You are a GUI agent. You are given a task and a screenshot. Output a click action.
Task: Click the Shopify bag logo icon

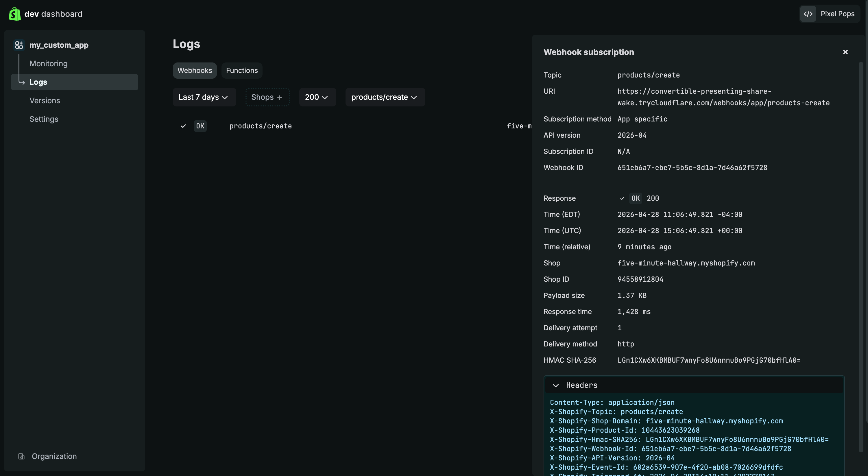[14, 14]
